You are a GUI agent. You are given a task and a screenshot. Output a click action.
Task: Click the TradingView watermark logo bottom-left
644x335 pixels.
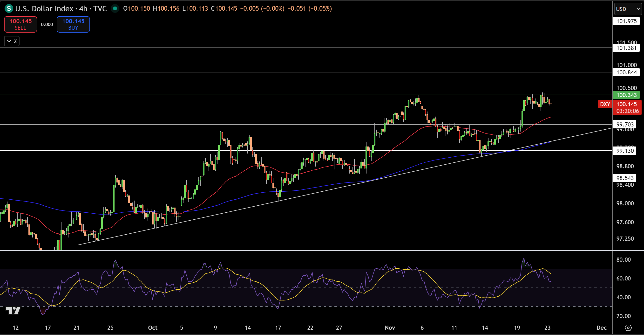pos(13,311)
